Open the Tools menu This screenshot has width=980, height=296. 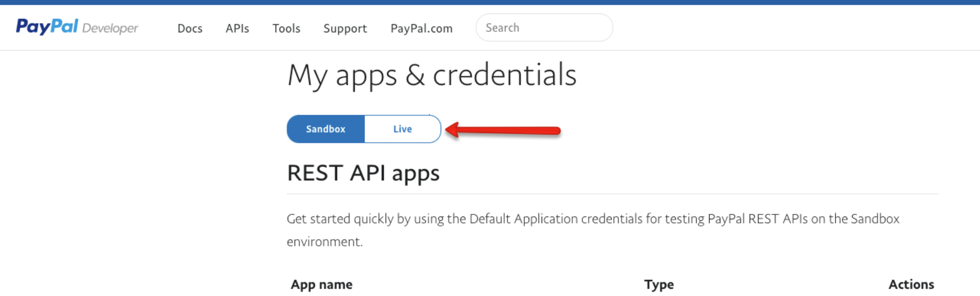286,28
